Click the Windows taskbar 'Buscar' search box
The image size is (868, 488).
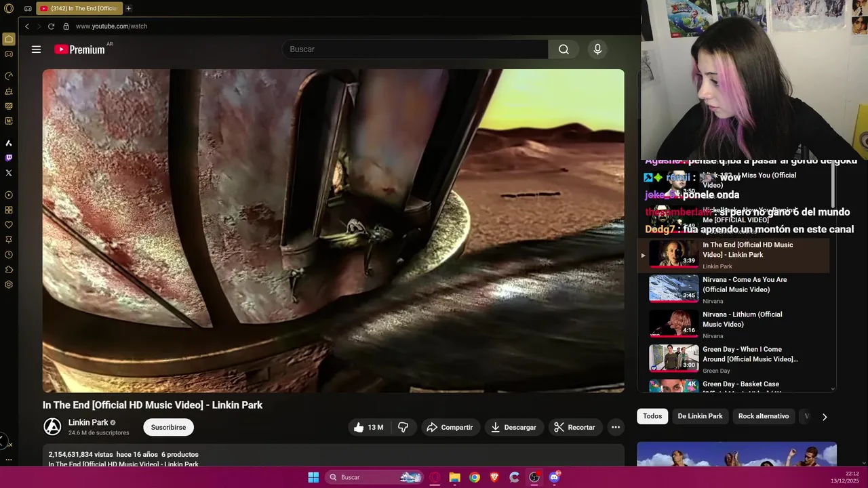[373, 477]
